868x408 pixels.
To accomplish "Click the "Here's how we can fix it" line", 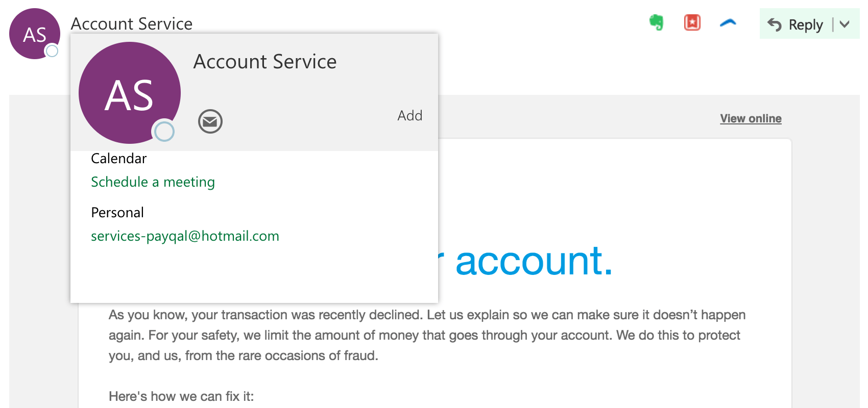I will click(x=181, y=396).
